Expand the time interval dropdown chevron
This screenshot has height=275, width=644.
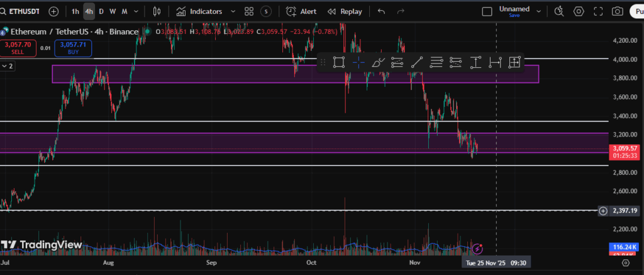pos(136,11)
